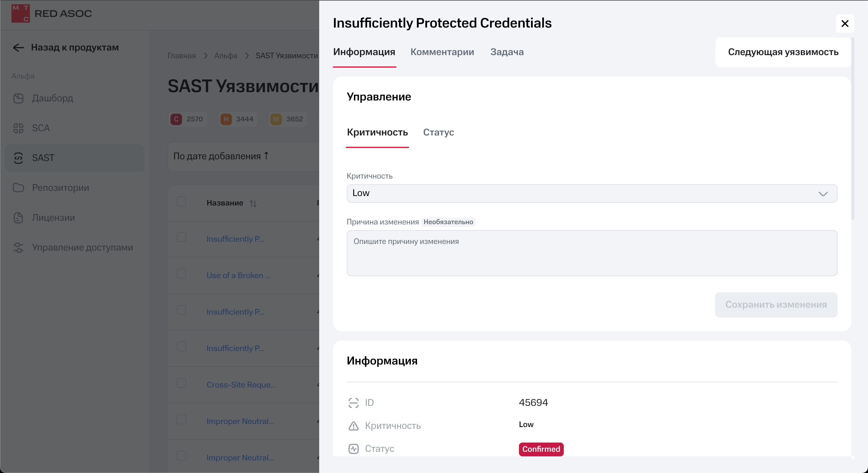The height and width of the screenshot is (473, 868).
Task: Click the back arrow next to Назад к продуктам
Action: [18, 48]
